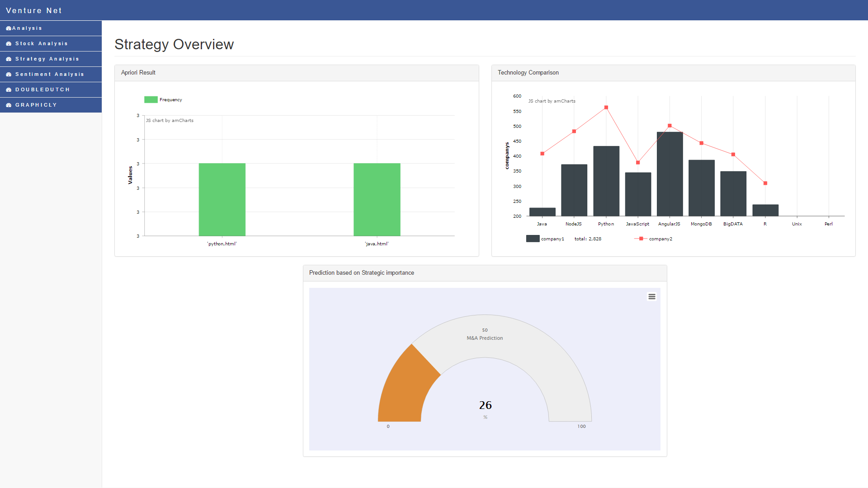868x488 pixels.
Task: Click the Python red line data point
Action: 606,108
